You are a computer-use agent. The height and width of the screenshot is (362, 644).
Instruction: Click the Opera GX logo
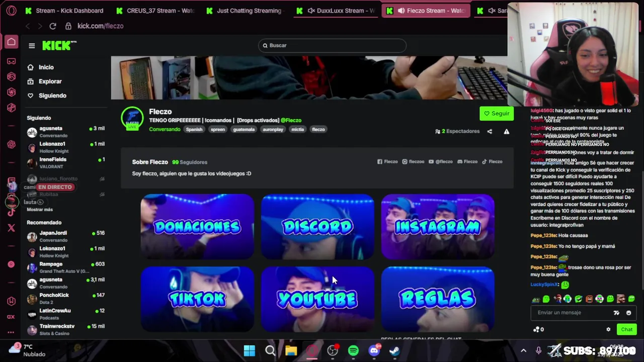pos(11,10)
